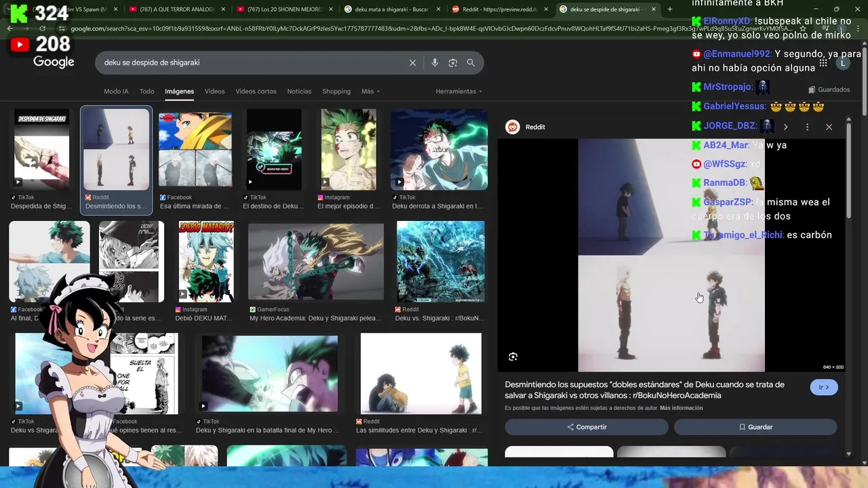
Task: Expand the Herramientas tools dropdown
Action: click(459, 91)
